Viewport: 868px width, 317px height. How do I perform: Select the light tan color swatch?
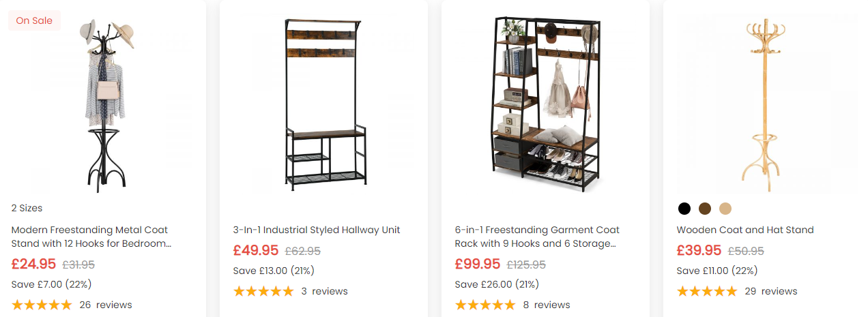point(725,209)
